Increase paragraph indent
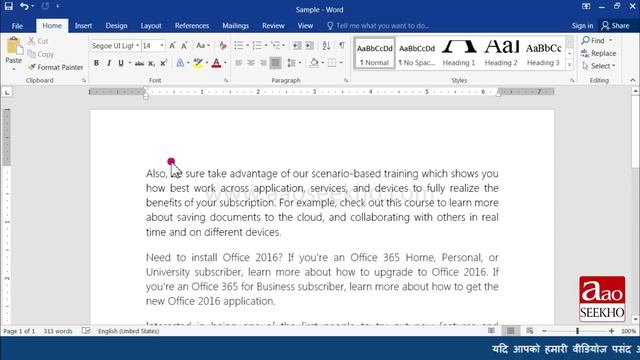 [309, 46]
